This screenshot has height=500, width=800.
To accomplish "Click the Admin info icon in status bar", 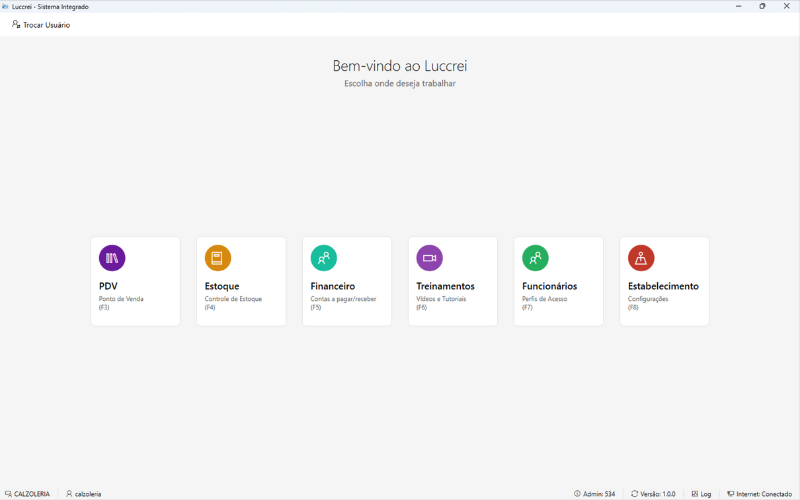I will pyautogui.click(x=577, y=494).
